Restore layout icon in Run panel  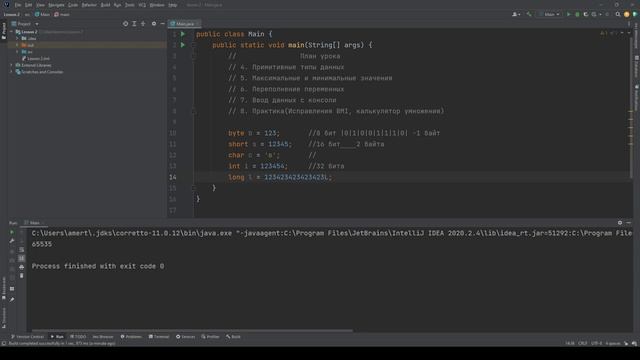(12, 289)
